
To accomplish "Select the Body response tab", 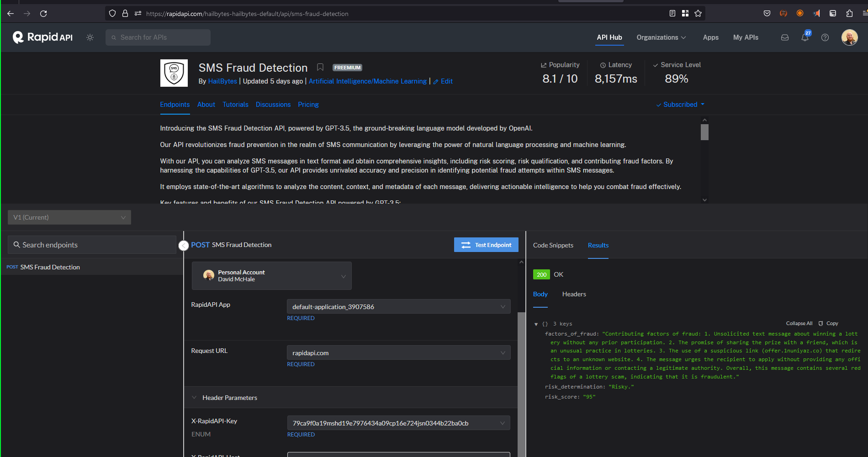I will click(x=540, y=294).
